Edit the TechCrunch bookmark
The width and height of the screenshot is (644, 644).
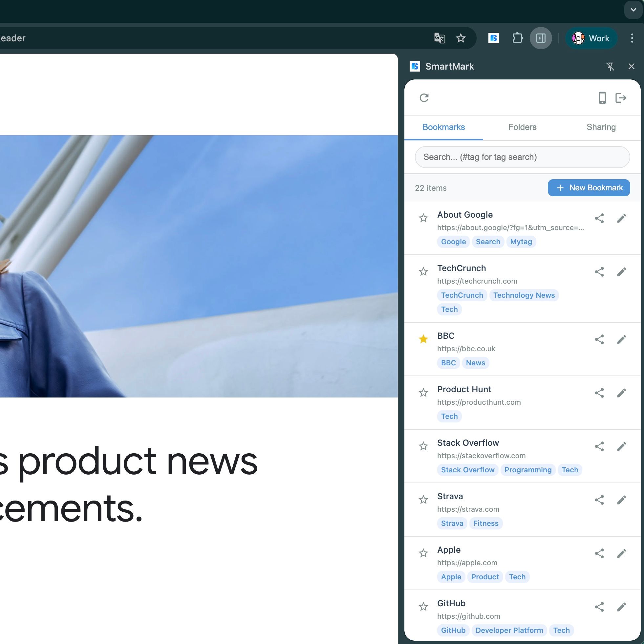point(621,272)
